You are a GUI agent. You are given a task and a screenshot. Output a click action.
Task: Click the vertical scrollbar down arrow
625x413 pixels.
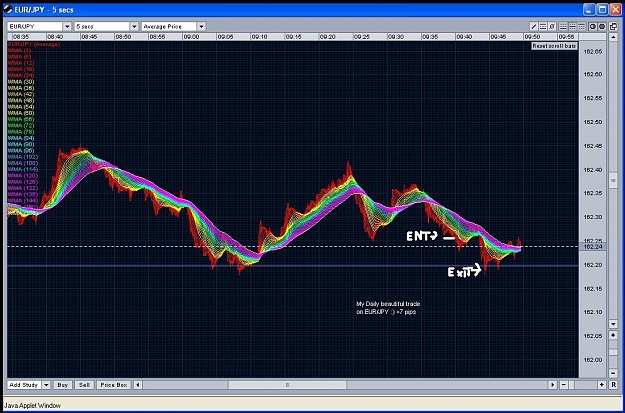[x=613, y=324]
